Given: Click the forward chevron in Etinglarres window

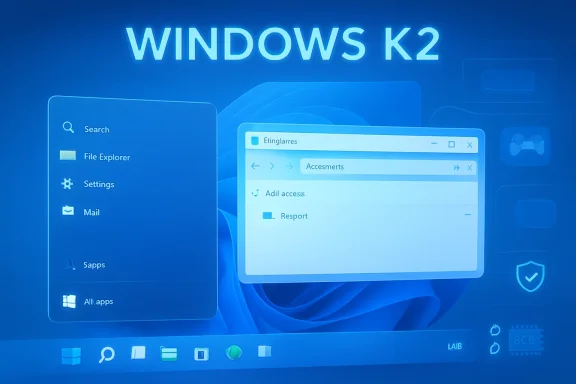Looking at the screenshot, I should [x=272, y=166].
